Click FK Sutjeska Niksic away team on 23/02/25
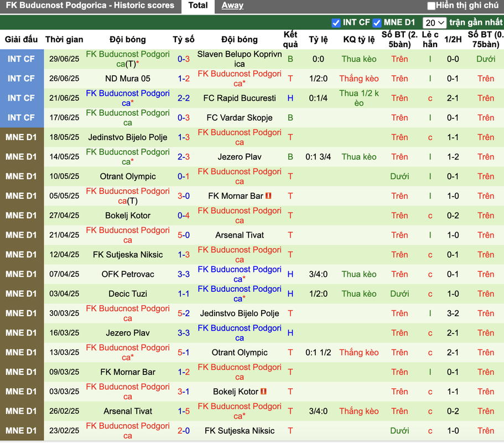 240,431
